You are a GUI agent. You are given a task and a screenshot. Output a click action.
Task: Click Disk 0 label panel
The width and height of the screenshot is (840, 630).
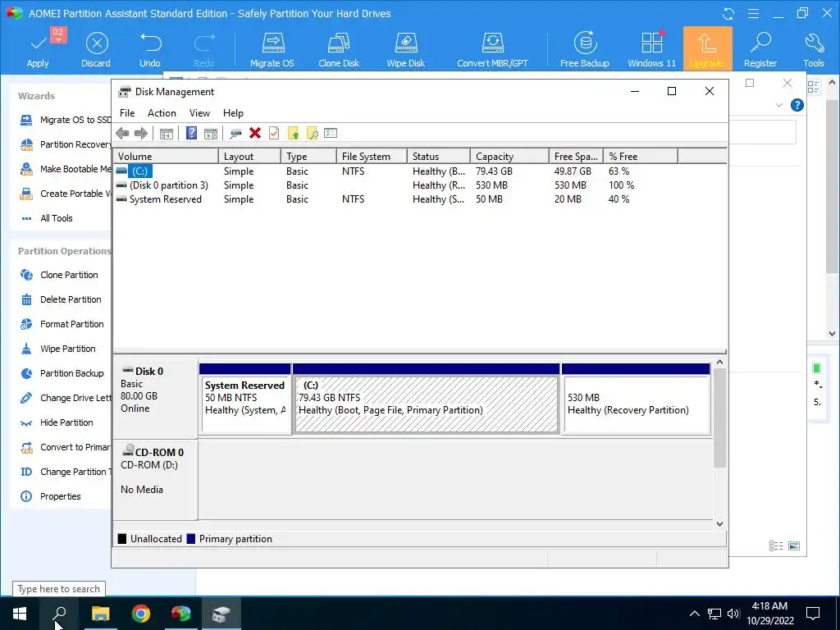(x=155, y=398)
